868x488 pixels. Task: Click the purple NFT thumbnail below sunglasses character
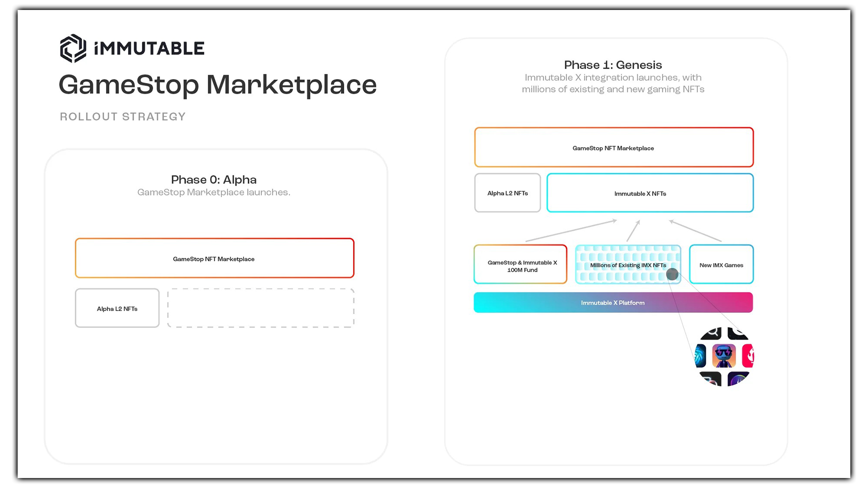point(738,379)
